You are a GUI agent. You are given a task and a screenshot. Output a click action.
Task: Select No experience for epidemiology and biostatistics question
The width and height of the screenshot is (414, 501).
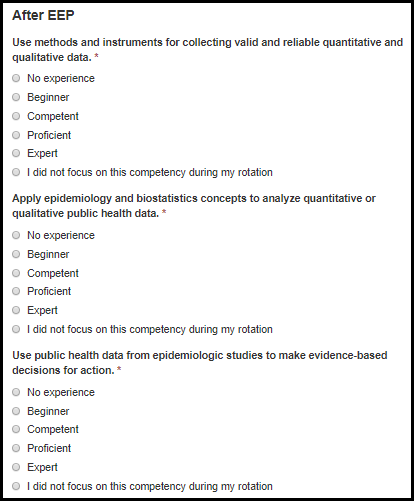click(x=16, y=235)
